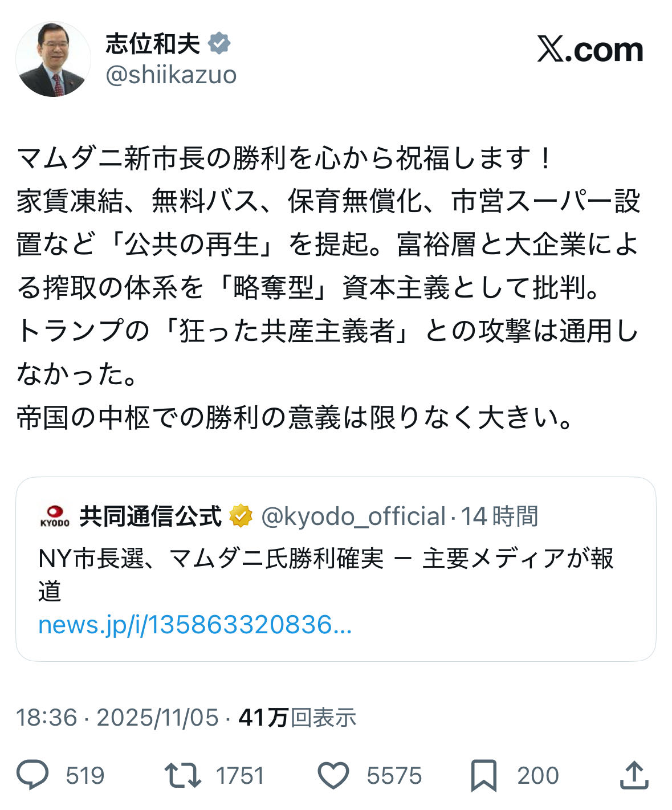Screen dimensions: 672x810
Task: Click the repost arrows icon
Action: [x=182, y=776]
